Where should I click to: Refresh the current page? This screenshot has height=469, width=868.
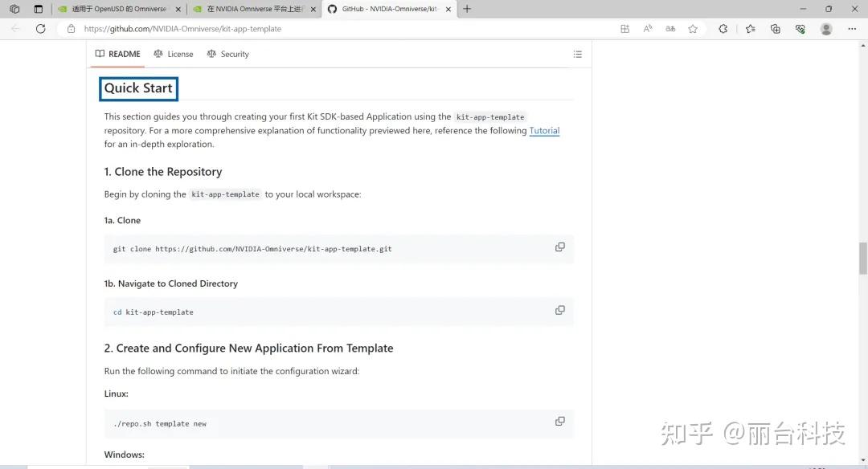[x=40, y=29]
